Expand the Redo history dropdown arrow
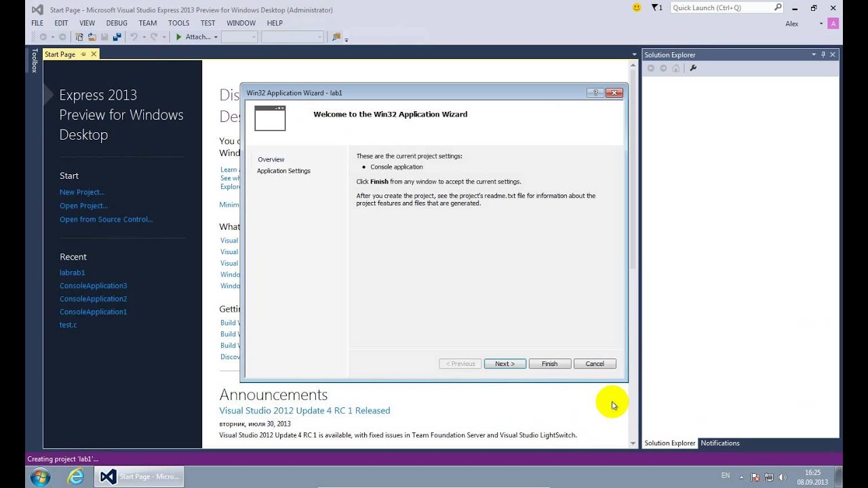The height and width of the screenshot is (488, 868). pos(163,37)
